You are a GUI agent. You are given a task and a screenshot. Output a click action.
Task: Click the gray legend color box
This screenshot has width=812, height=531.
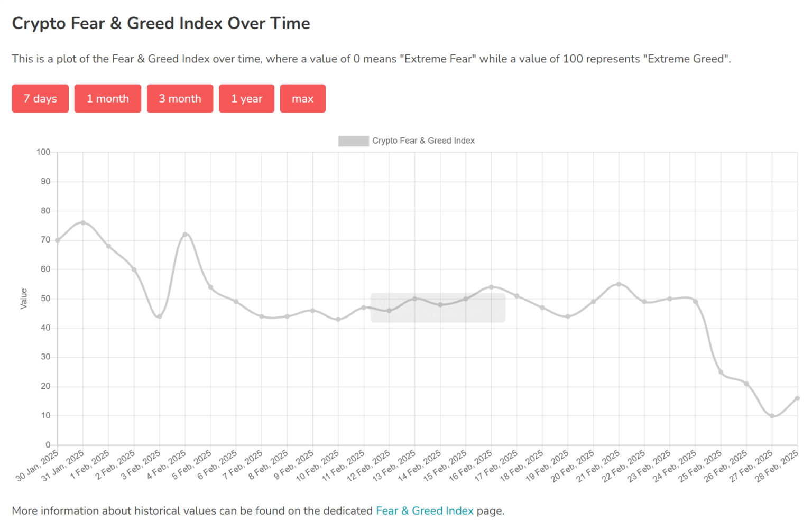[x=353, y=141]
